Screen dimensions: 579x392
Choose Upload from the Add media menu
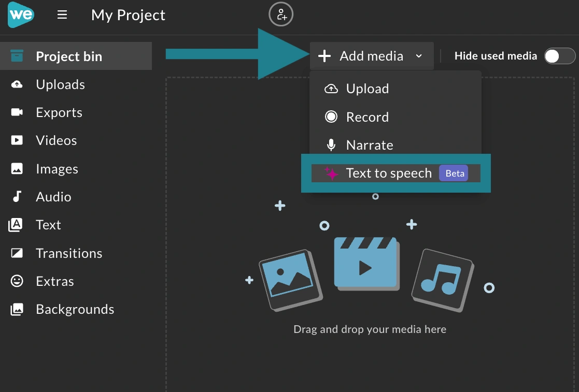396,89
